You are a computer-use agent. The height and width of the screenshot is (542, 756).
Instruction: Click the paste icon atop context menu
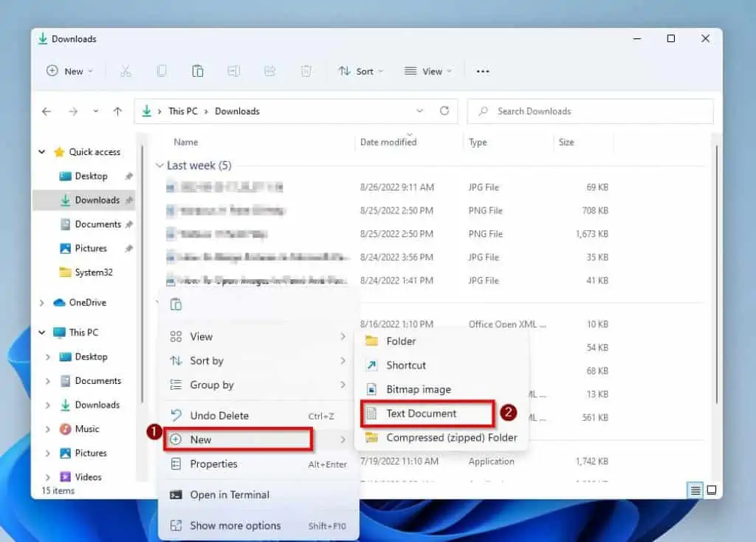coord(176,304)
